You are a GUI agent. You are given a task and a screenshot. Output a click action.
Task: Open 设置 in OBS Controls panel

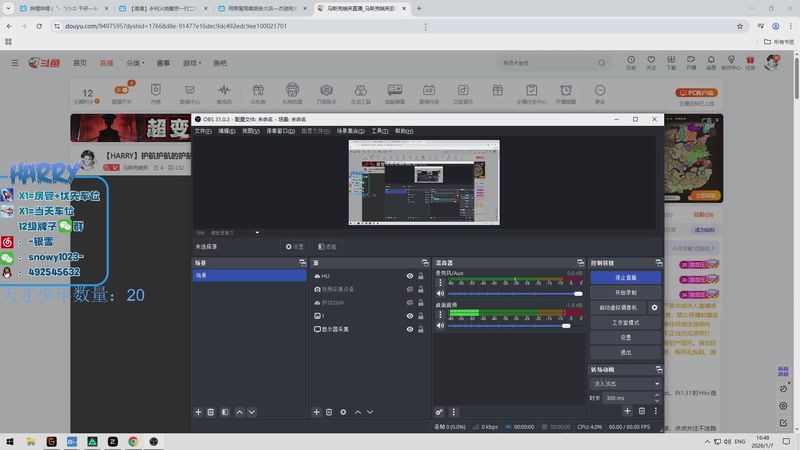coord(626,337)
